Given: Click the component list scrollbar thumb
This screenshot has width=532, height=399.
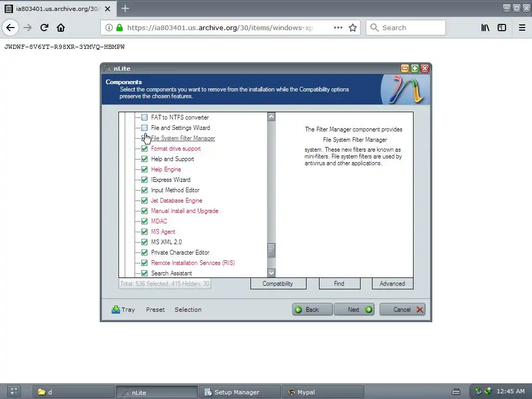Looking at the screenshot, I should coord(271,251).
